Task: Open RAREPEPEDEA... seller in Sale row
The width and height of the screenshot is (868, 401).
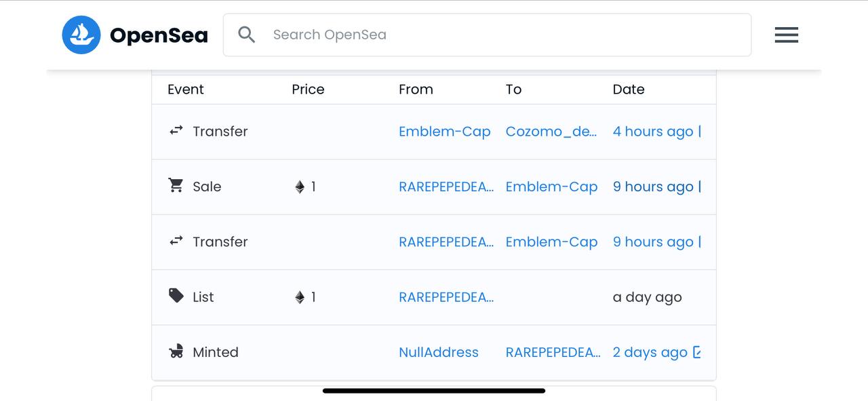Action: [446, 187]
